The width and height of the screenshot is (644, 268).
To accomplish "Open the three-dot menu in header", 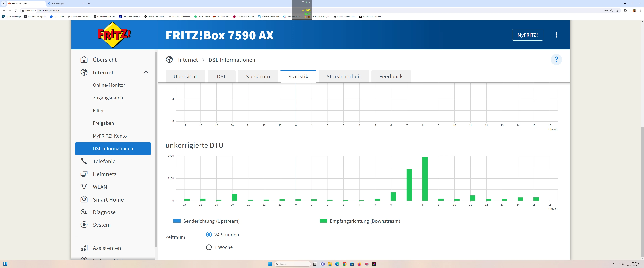I will tap(556, 35).
